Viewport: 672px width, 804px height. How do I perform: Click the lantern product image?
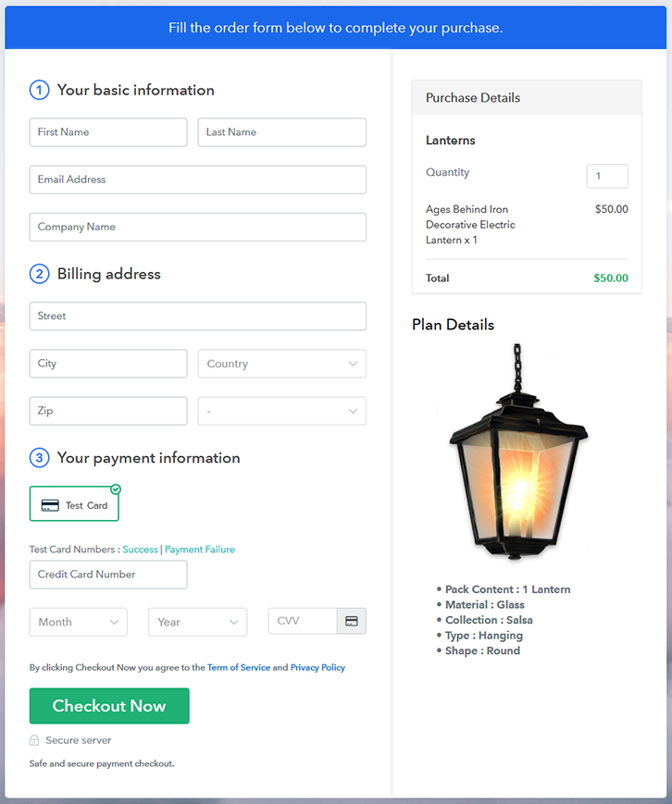[x=518, y=451]
